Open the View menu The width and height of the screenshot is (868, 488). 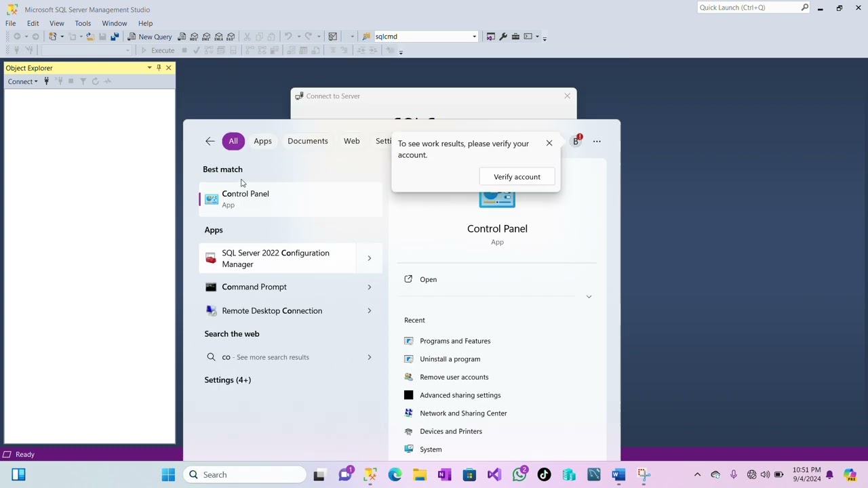pyautogui.click(x=57, y=23)
